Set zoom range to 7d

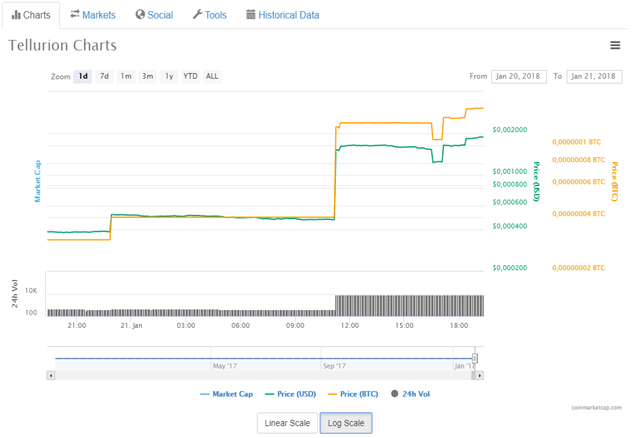104,76
